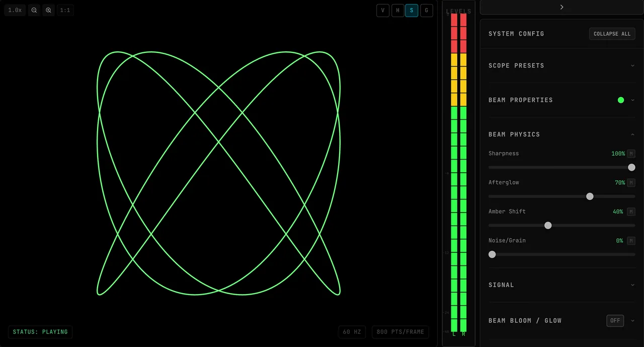
Task: Select the G view mode button
Action: [x=427, y=11]
